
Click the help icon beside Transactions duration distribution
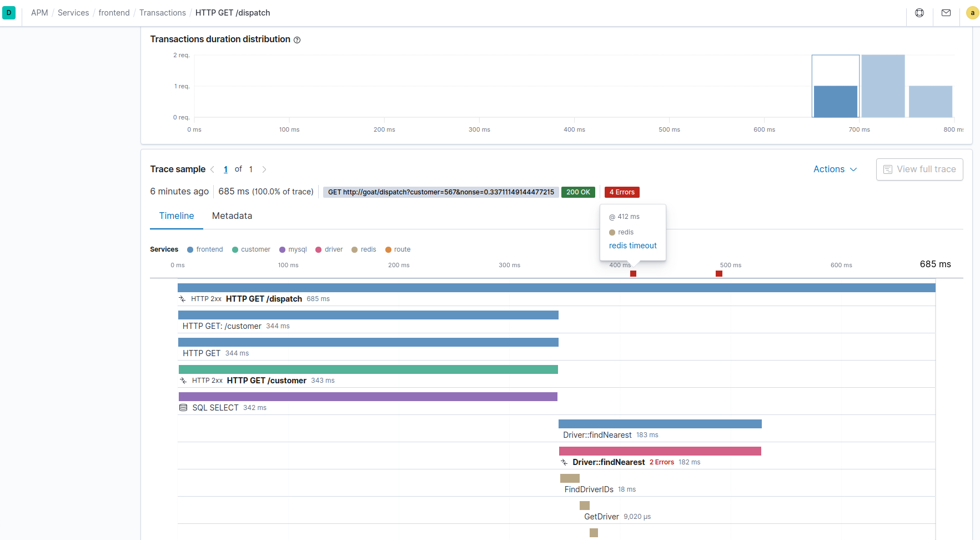point(297,39)
